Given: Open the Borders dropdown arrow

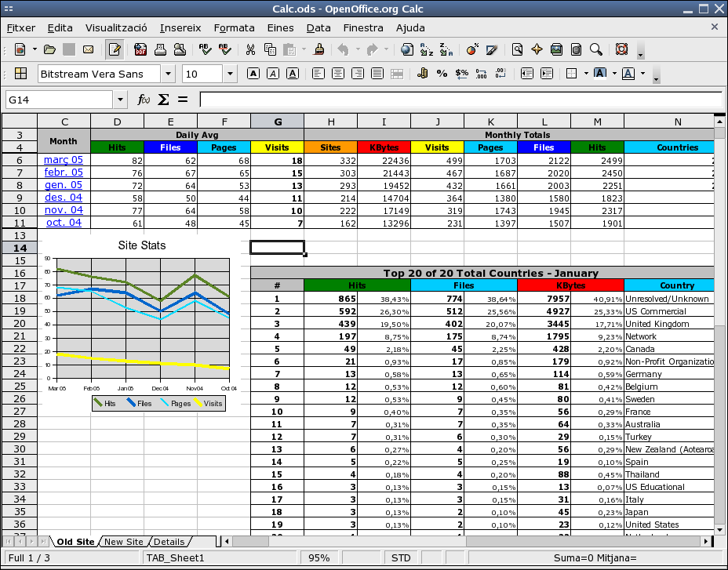Looking at the screenshot, I should click(586, 74).
